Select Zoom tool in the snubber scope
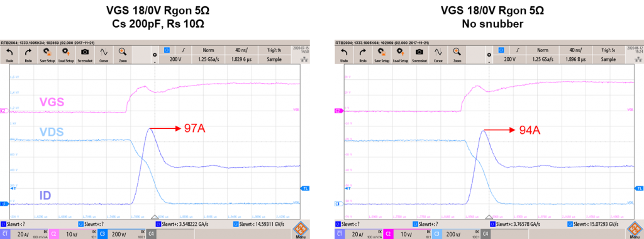 (122, 55)
